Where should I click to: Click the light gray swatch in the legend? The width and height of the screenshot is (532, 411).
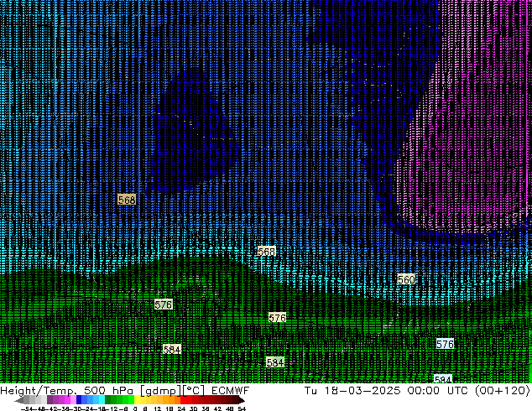44,399
